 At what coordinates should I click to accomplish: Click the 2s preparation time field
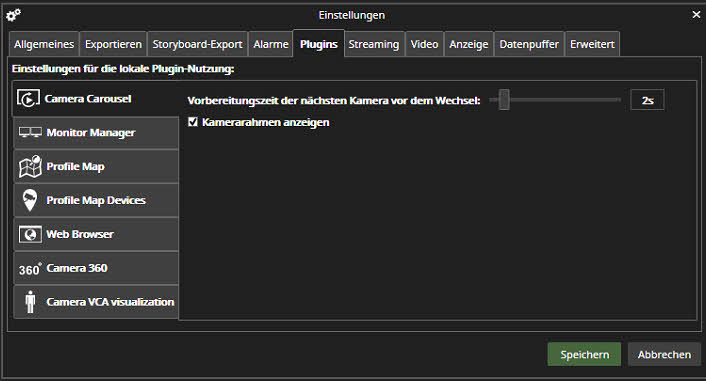[x=647, y=100]
